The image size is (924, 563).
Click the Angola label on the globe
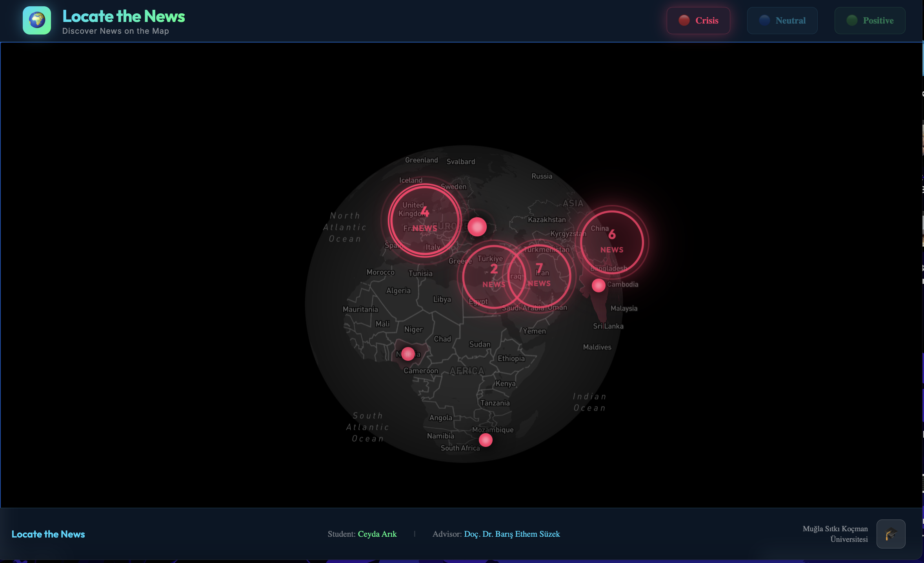coord(441,418)
